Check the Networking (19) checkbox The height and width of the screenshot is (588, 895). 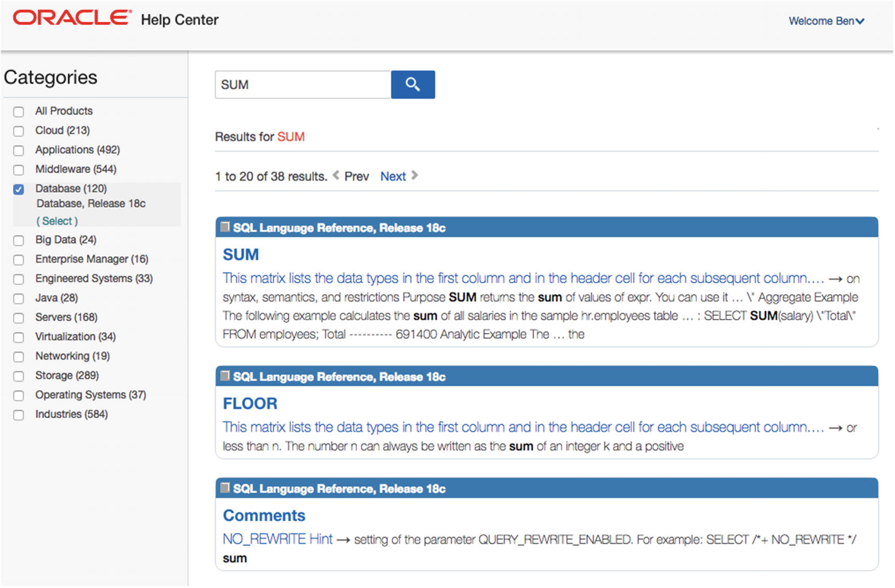point(19,357)
